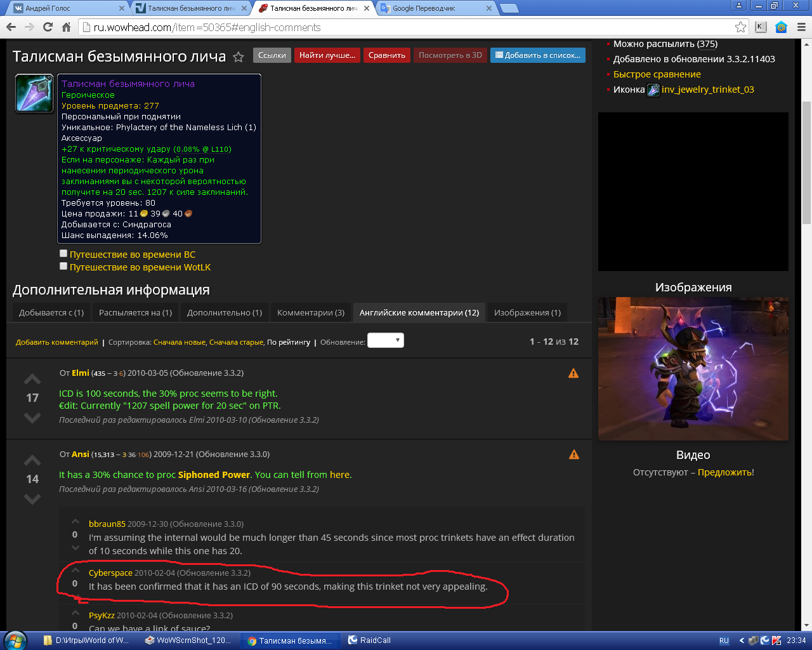Open the Обновление patch filter dropdown
The width and height of the screenshot is (812, 650).
tap(386, 340)
